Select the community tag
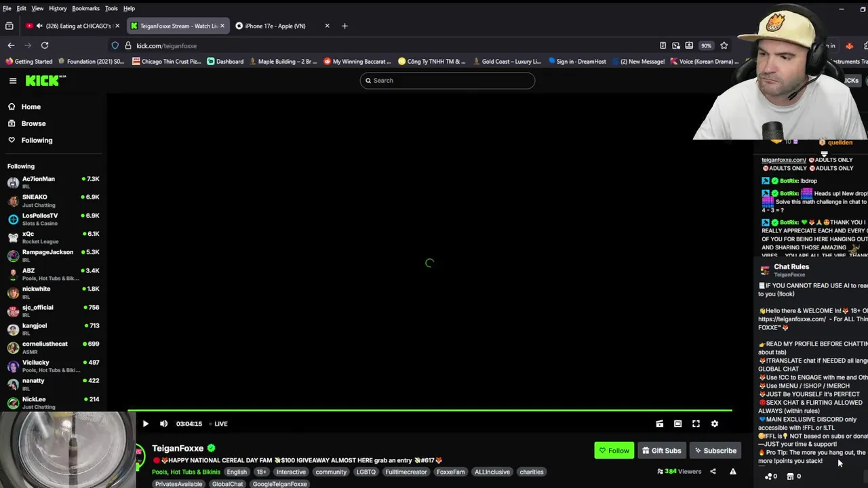 click(x=331, y=472)
